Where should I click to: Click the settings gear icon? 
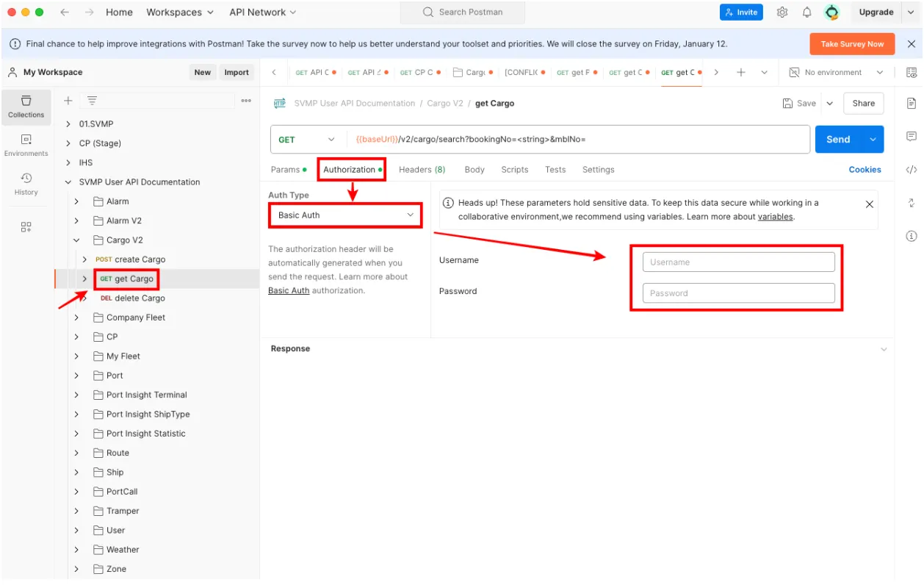pyautogui.click(x=782, y=12)
